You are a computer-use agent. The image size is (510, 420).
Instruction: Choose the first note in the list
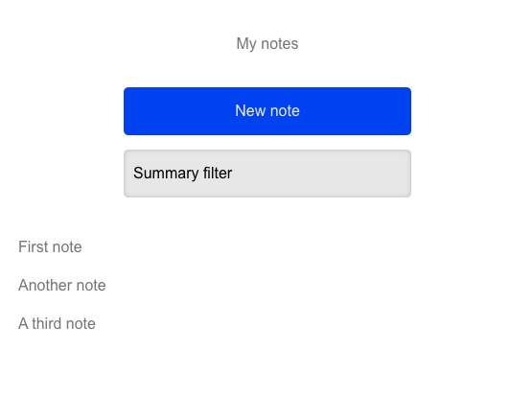click(x=50, y=246)
